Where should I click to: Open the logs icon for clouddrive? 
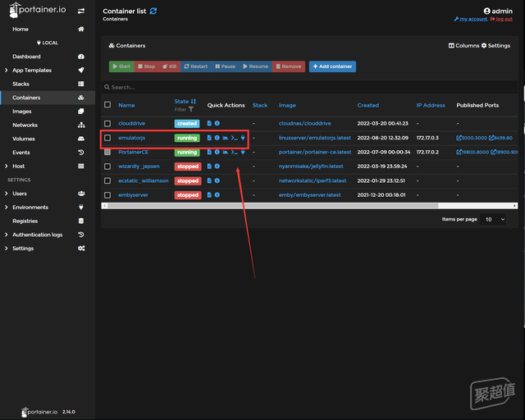pos(209,123)
